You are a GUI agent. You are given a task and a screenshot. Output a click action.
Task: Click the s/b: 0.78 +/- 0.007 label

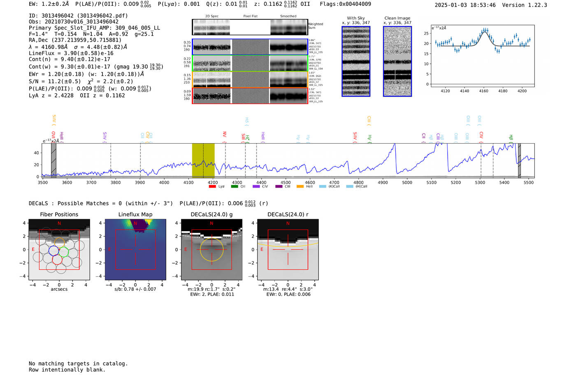pyautogui.click(x=135, y=289)
